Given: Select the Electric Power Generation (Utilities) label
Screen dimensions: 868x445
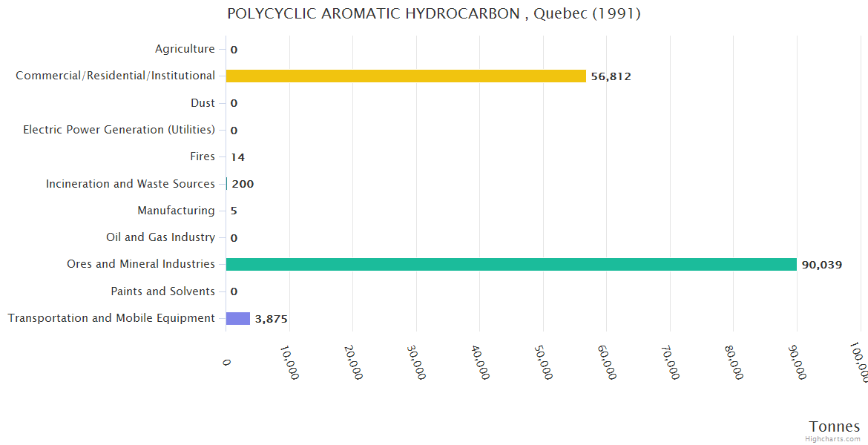Looking at the screenshot, I should pos(119,130).
